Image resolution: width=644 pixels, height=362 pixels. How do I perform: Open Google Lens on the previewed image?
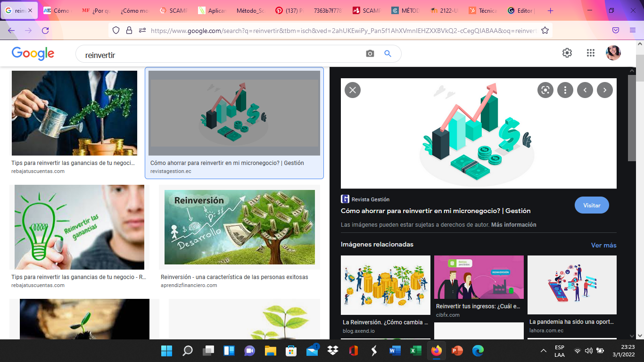coord(545,90)
